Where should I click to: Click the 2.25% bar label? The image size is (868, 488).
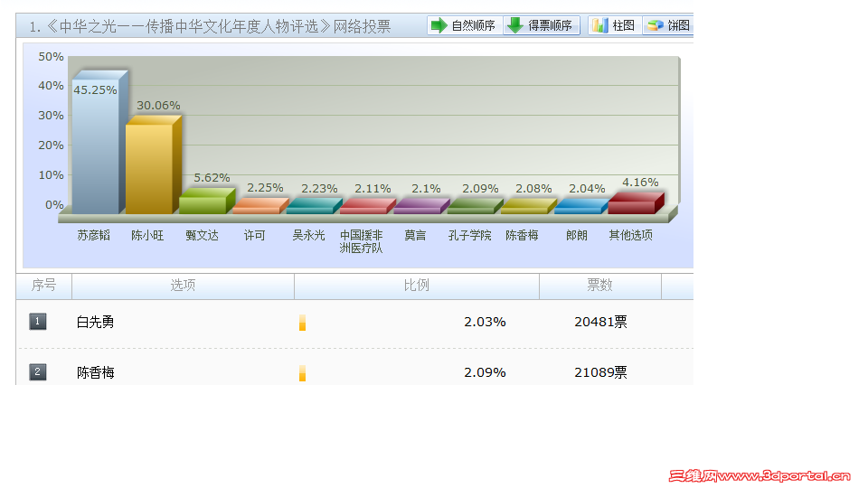(x=265, y=188)
